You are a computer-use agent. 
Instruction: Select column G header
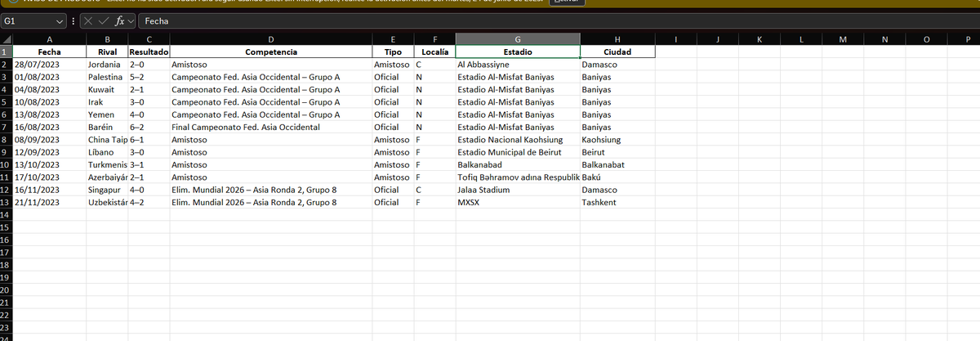[x=518, y=39]
